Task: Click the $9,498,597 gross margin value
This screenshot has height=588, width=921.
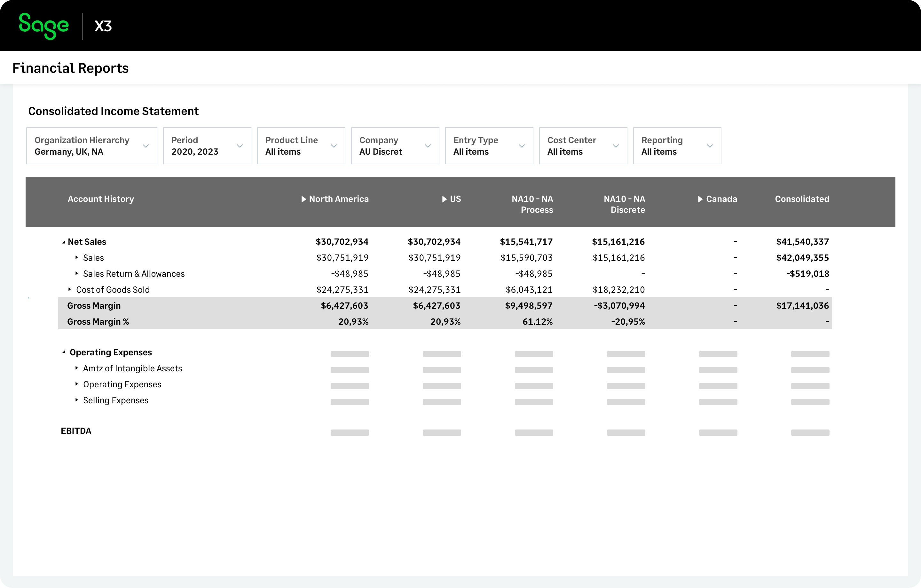Action: (529, 306)
